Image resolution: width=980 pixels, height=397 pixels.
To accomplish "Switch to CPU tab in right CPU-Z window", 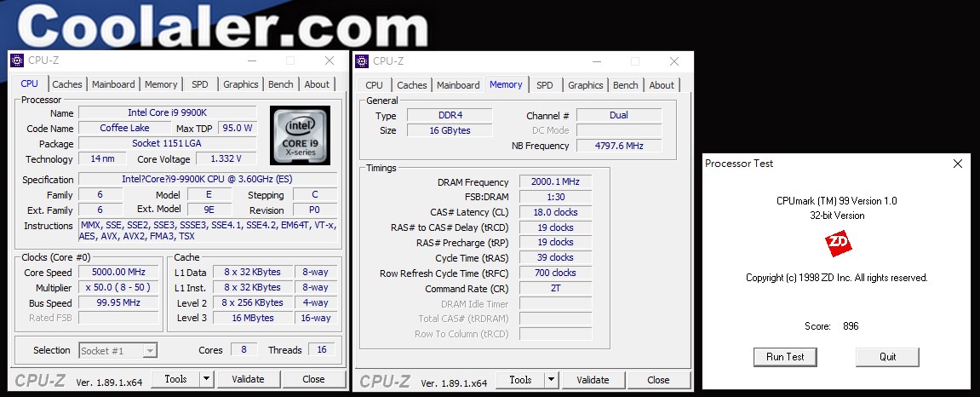I will tap(375, 85).
